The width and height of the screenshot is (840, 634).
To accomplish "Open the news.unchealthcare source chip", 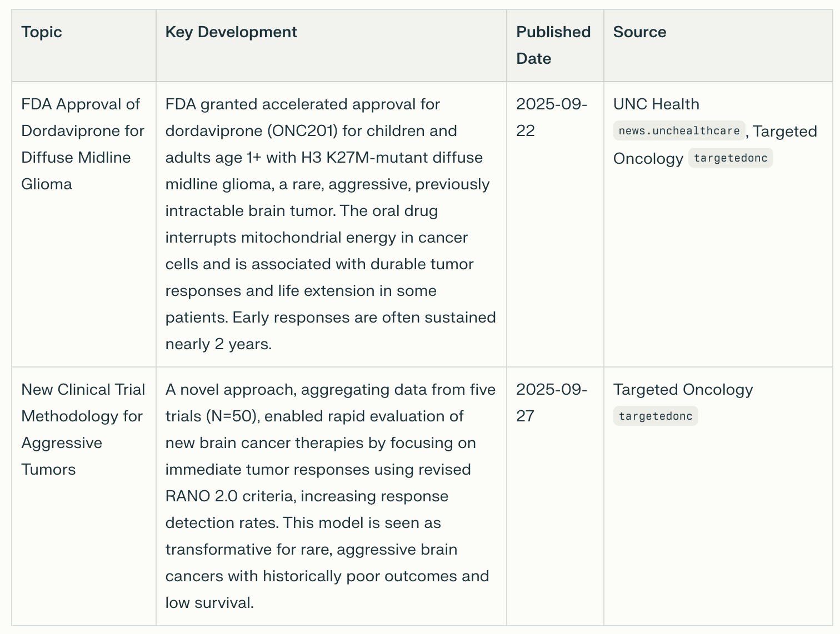I will coord(679,131).
